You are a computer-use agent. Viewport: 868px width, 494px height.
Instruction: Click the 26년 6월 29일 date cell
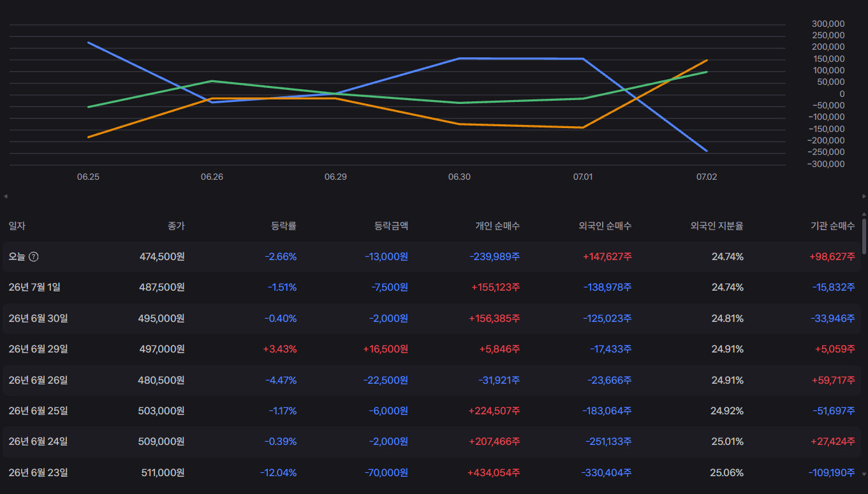38,349
